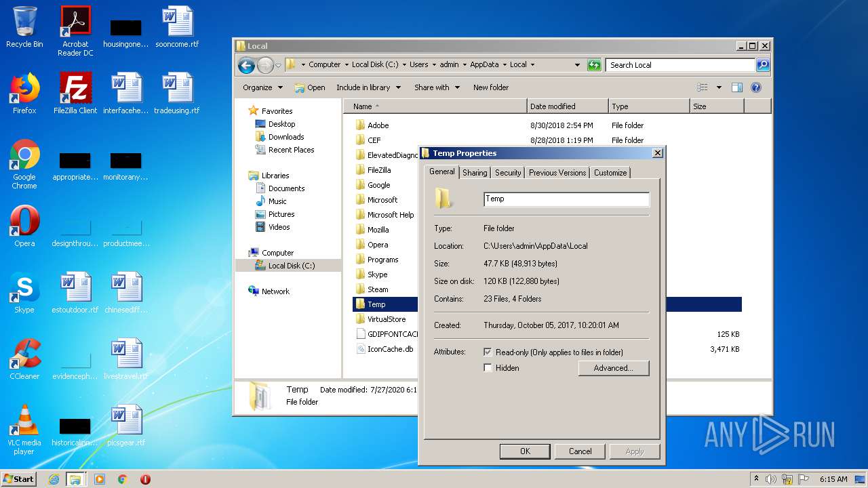Image resolution: width=868 pixels, height=488 pixels.
Task: Sort by Date modified column
Action: coord(568,106)
